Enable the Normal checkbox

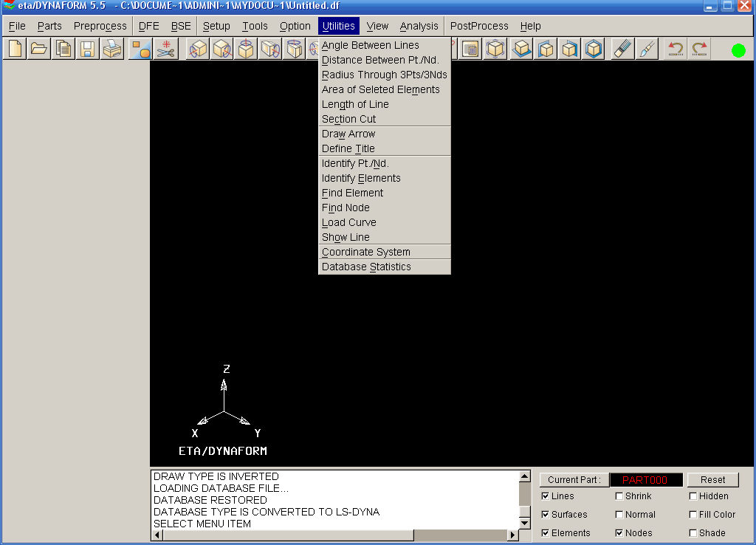tap(619, 515)
